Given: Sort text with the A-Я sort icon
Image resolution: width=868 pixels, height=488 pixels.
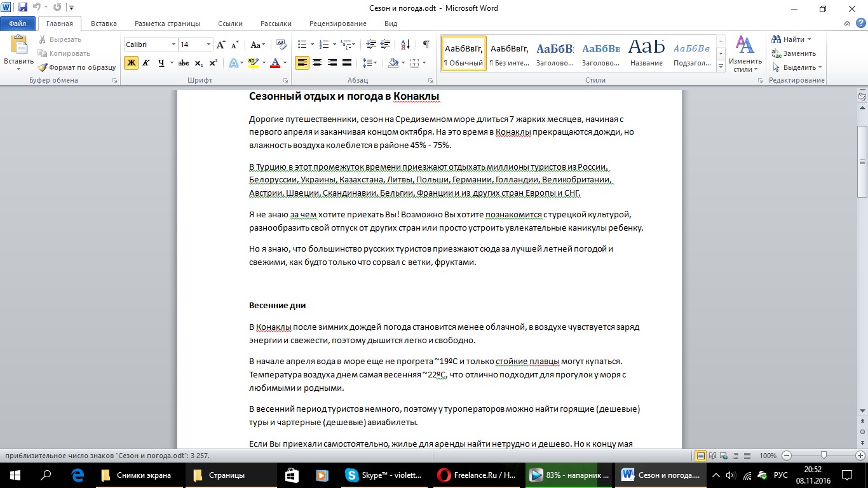Looking at the screenshot, I should pyautogui.click(x=404, y=44).
